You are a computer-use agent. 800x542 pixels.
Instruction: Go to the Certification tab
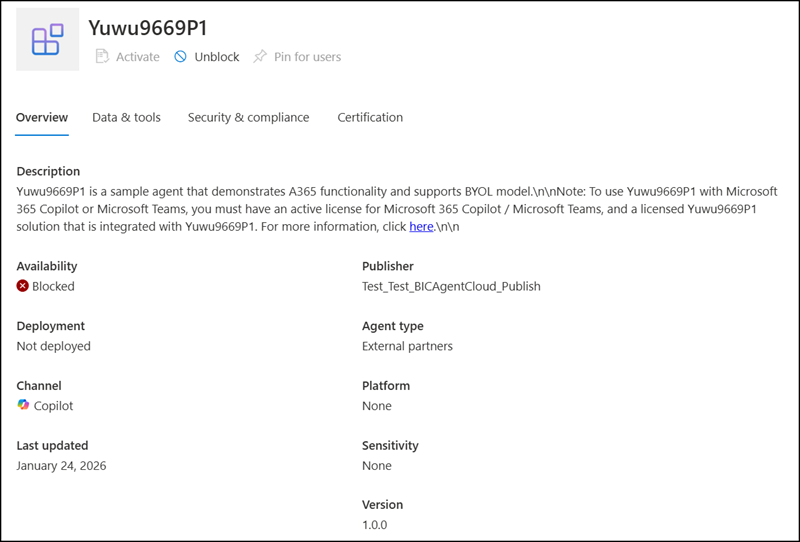coord(370,117)
